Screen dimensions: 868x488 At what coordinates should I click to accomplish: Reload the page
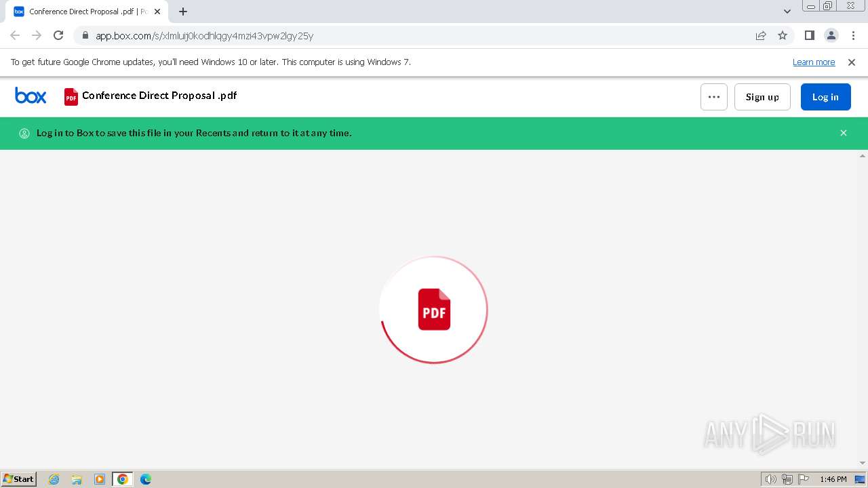(58, 35)
